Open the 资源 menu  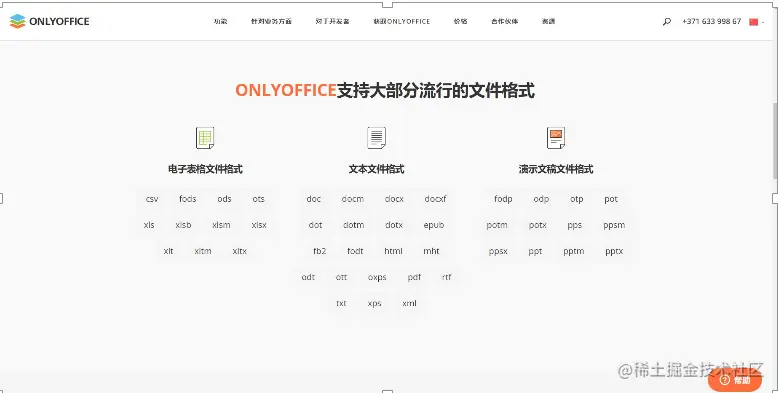pyautogui.click(x=548, y=21)
